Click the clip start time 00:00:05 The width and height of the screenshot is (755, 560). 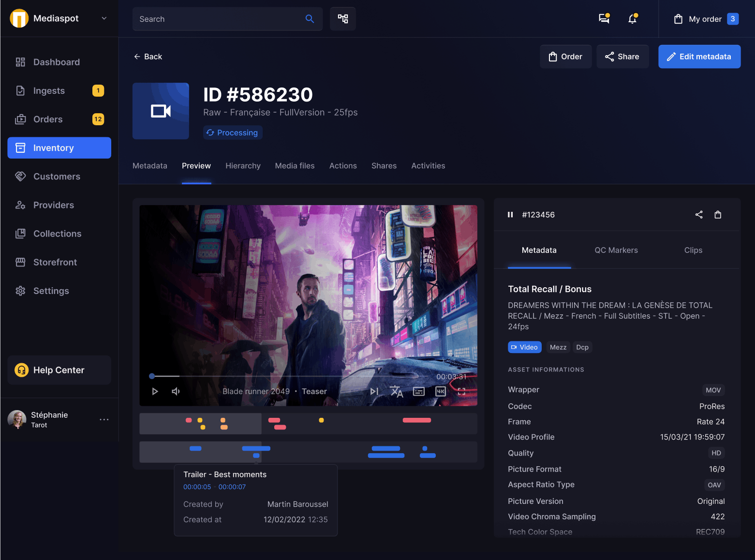197,487
